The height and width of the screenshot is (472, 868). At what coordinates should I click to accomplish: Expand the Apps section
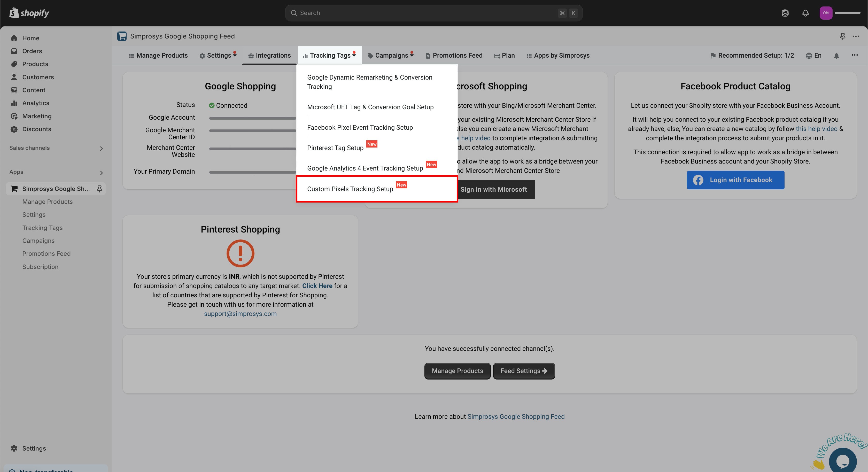(x=101, y=173)
